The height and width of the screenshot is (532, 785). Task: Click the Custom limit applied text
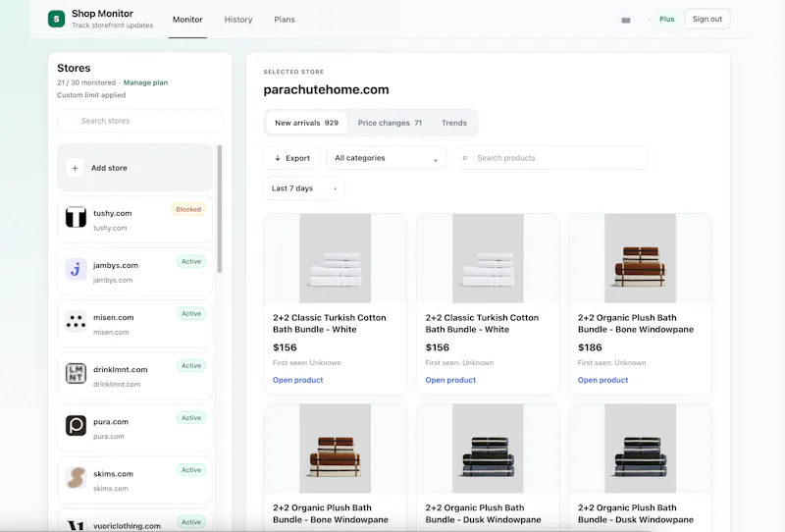point(91,95)
